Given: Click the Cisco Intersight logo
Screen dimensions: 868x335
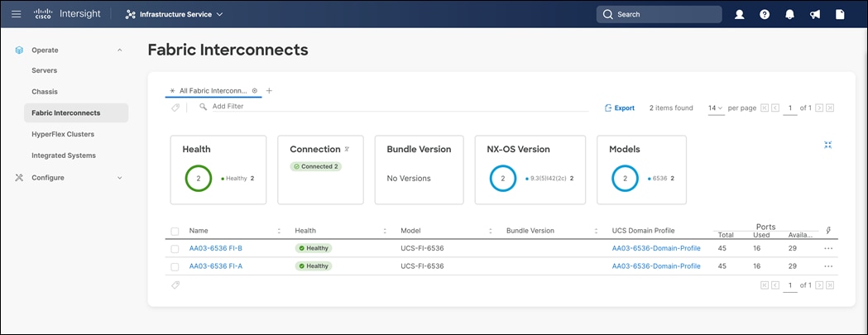Looking at the screenshot, I should point(65,14).
